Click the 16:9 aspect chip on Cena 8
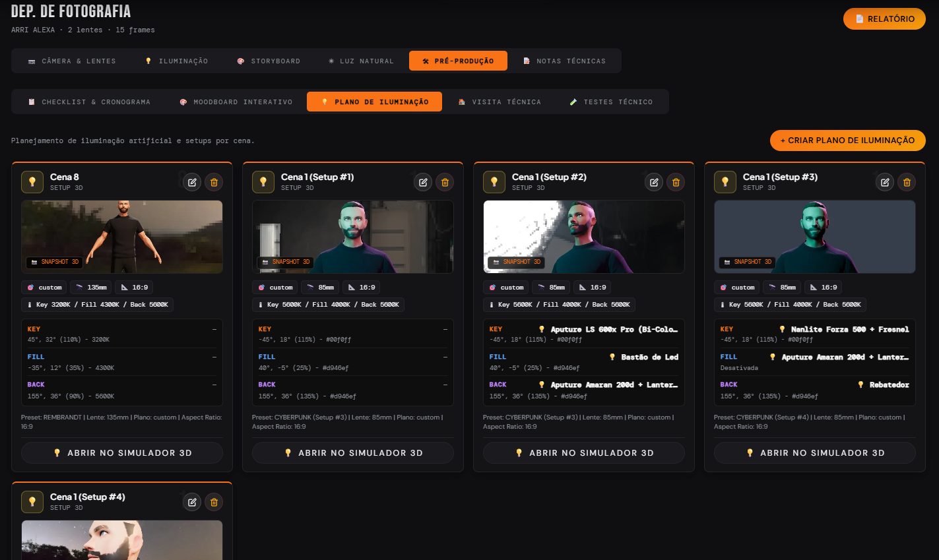939x560 pixels. (134, 288)
